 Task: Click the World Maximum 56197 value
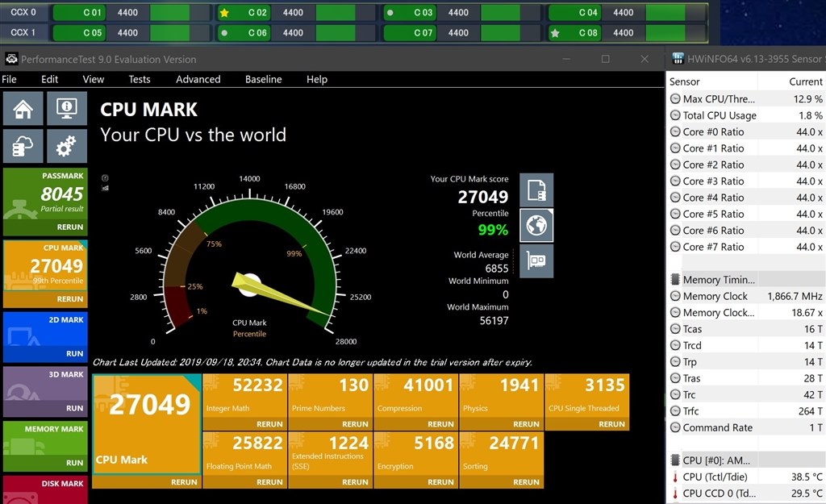pyautogui.click(x=494, y=320)
